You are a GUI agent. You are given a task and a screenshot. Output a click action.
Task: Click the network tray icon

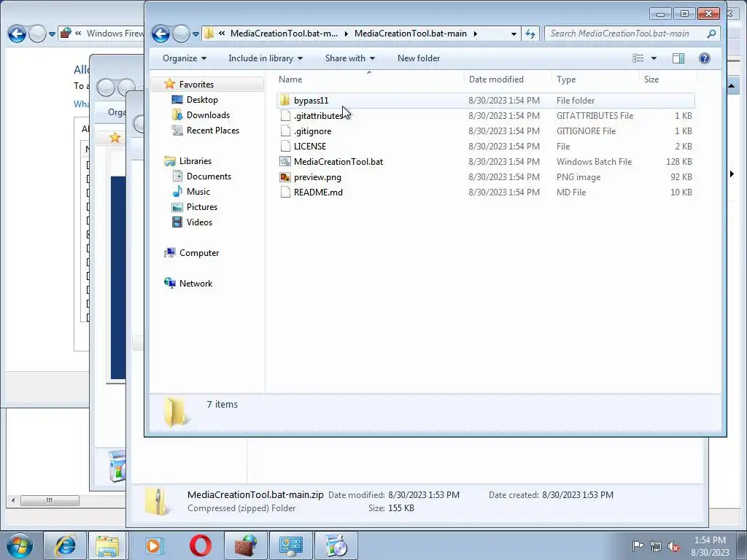click(656, 546)
